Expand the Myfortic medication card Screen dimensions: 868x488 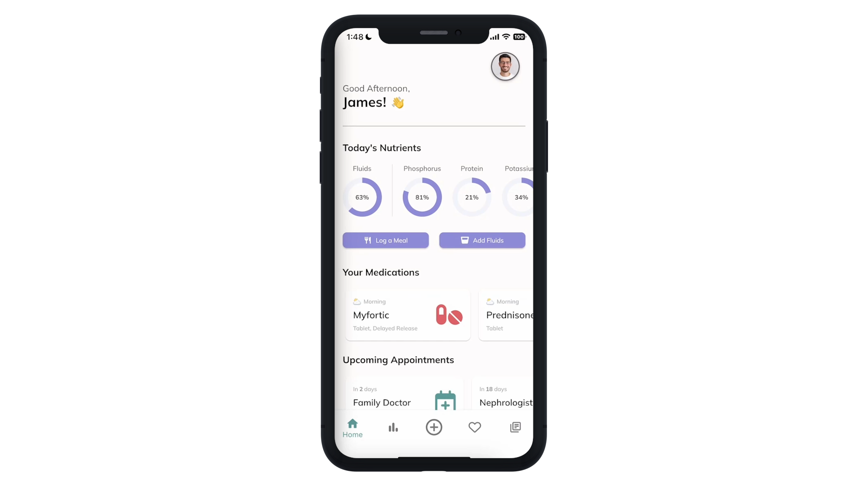[407, 314]
